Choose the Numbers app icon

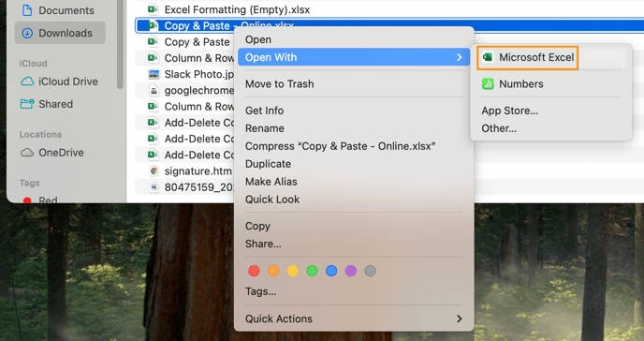pyautogui.click(x=488, y=83)
